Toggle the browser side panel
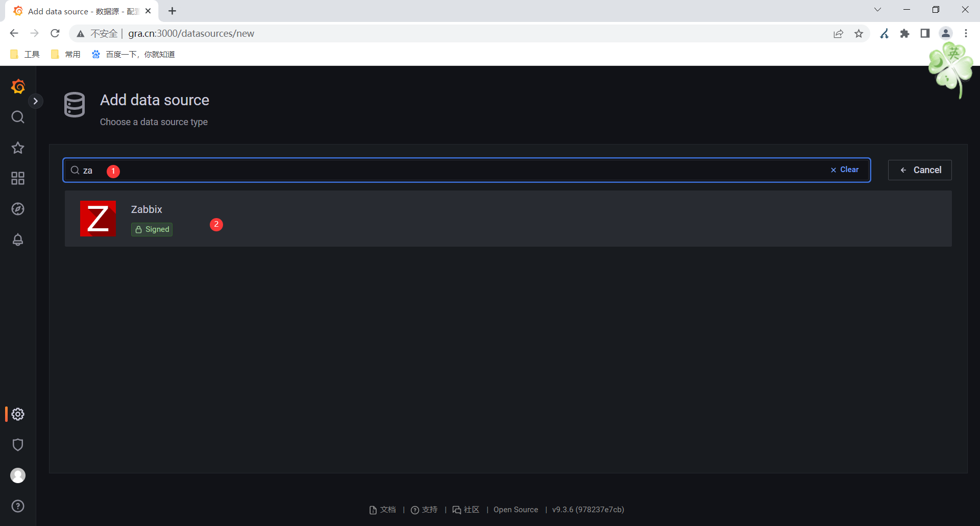 click(x=925, y=33)
